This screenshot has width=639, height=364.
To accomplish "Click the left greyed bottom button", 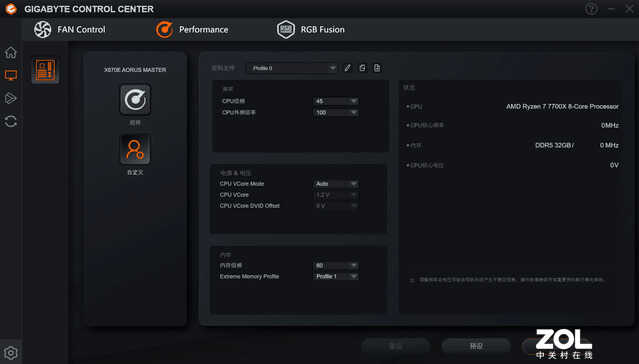I will (396, 346).
